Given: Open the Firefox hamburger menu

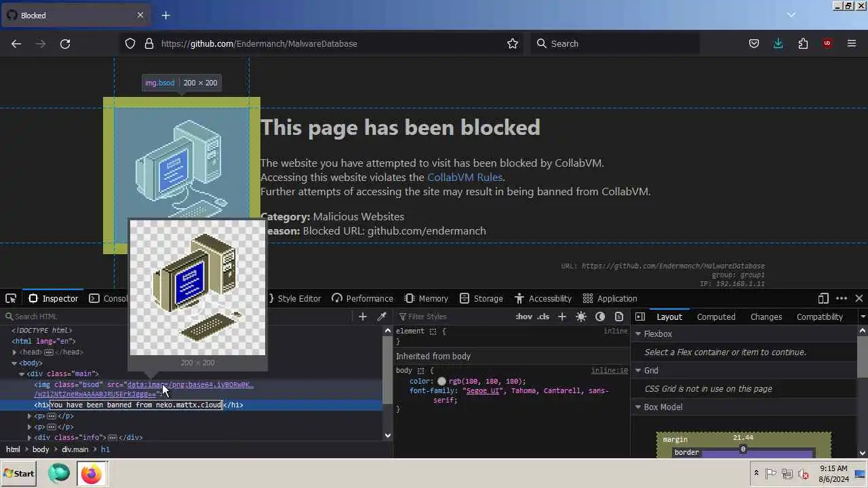Looking at the screenshot, I should [x=852, y=43].
